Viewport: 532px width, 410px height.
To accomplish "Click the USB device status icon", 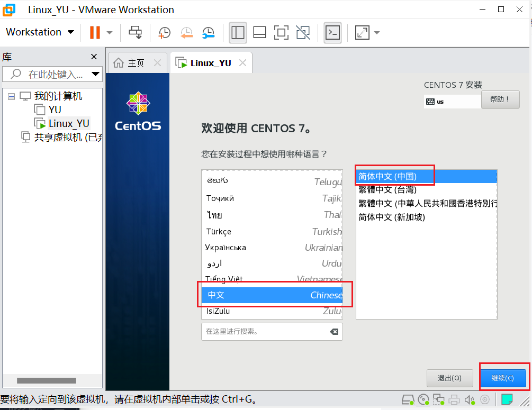I will [485, 400].
